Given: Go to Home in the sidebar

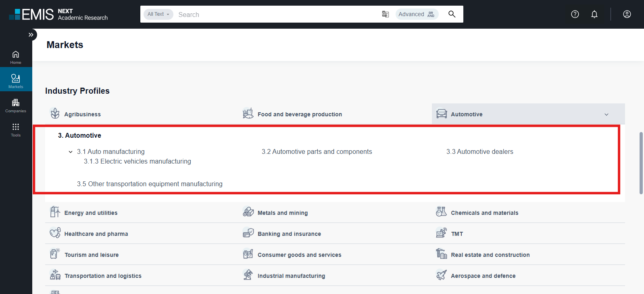Looking at the screenshot, I should [x=16, y=57].
